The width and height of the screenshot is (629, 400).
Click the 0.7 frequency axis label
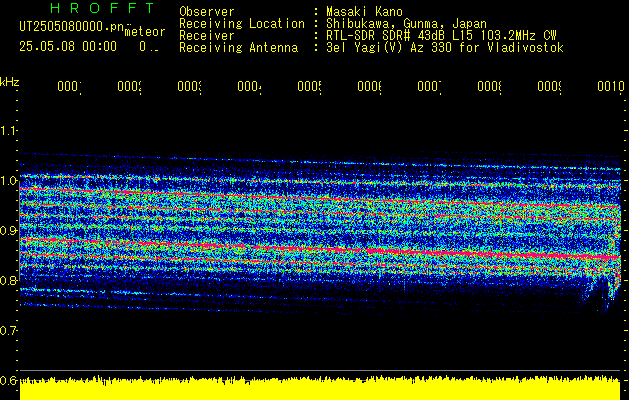[8, 330]
